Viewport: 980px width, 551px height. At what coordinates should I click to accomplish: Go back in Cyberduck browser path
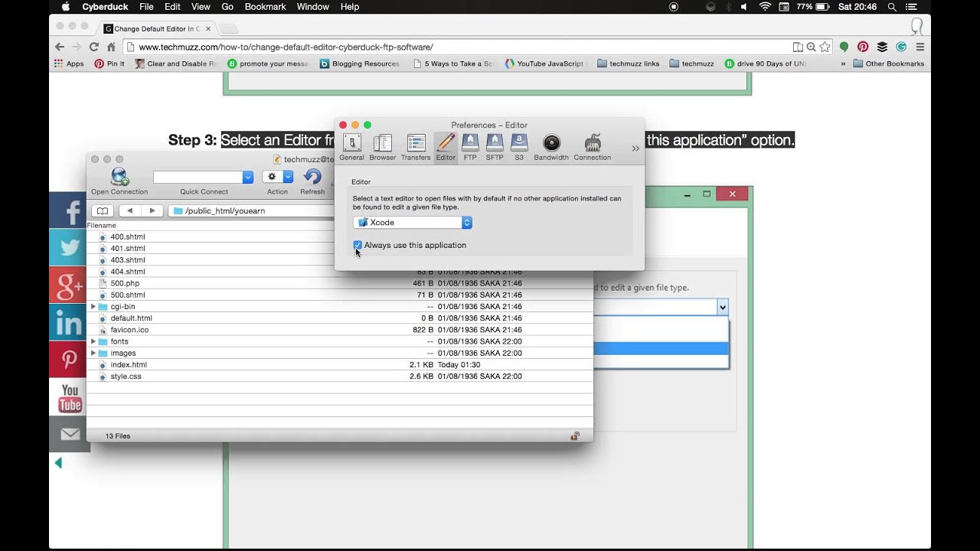(129, 210)
